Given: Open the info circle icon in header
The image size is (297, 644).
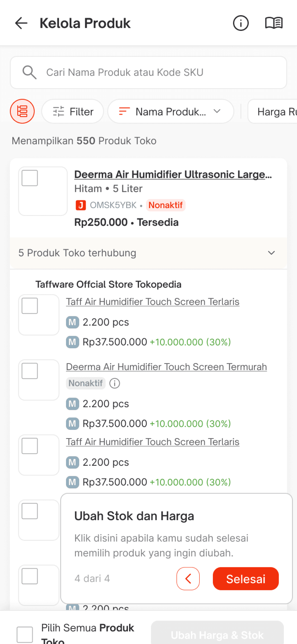Looking at the screenshot, I should coord(241,23).
